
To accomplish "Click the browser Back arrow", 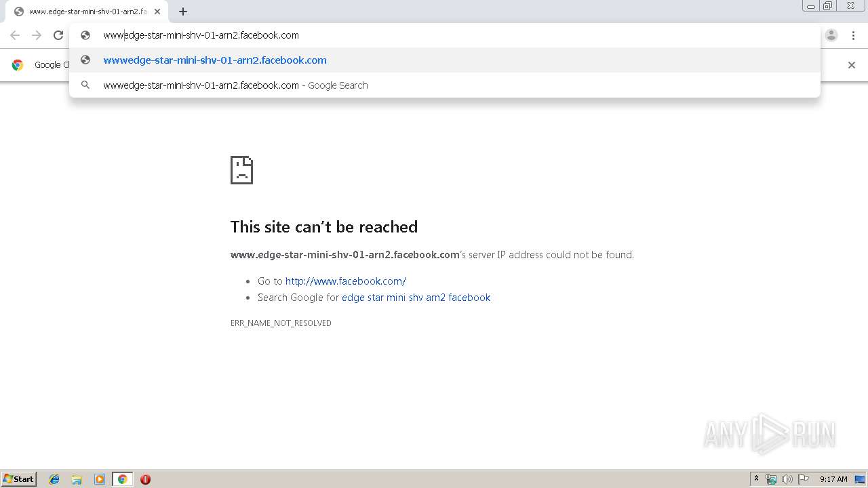I will 15,35.
